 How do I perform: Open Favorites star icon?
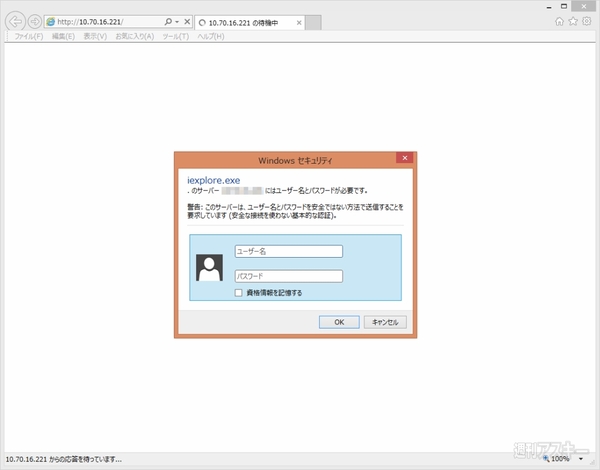click(573, 21)
